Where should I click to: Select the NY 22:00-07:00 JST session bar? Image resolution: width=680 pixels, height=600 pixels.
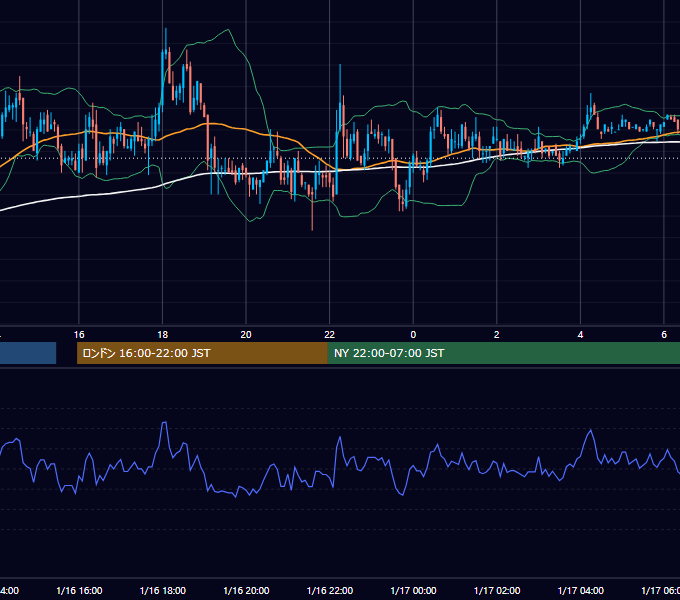(503, 353)
